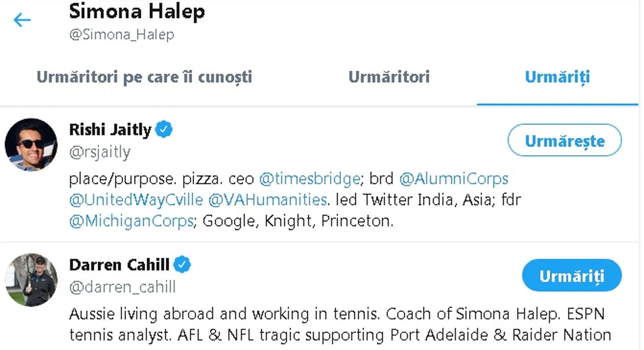
Task: Select the Urmăriți tab
Action: coord(557,77)
